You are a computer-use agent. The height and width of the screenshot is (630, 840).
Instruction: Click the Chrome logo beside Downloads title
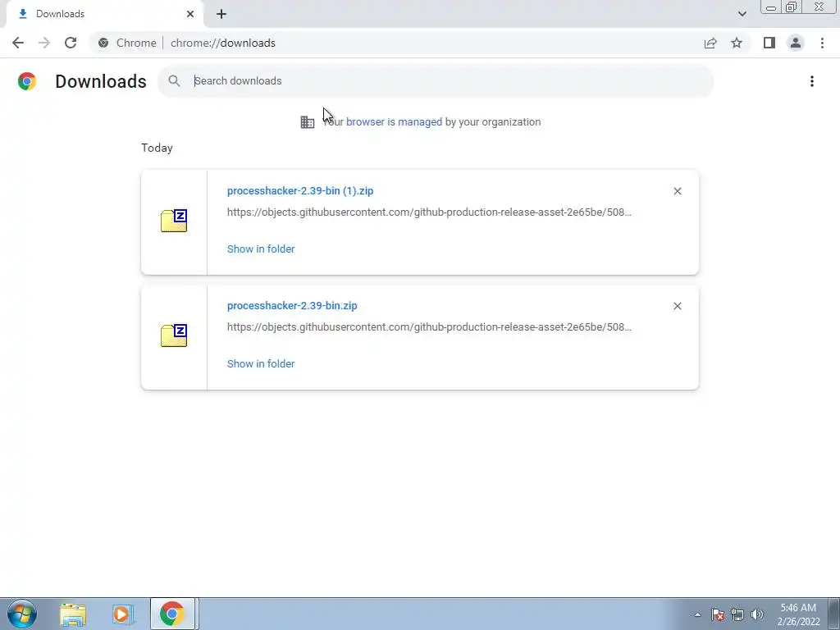[x=27, y=81]
